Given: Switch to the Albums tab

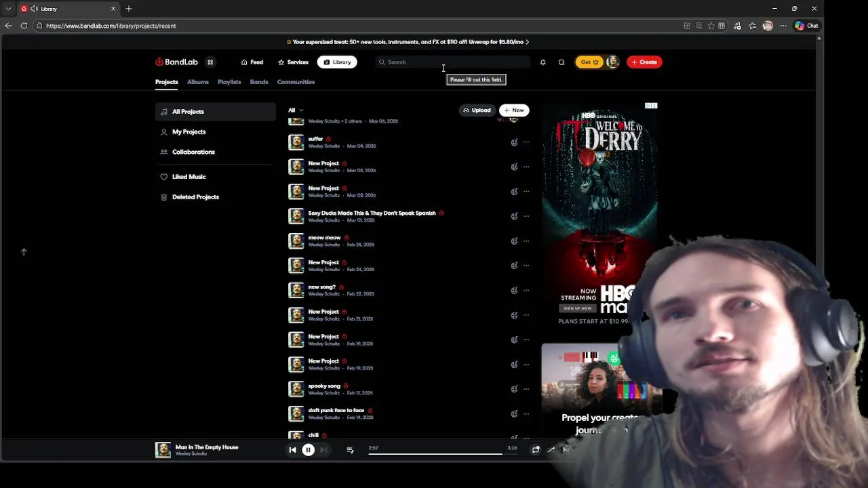Looking at the screenshot, I should [x=198, y=82].
